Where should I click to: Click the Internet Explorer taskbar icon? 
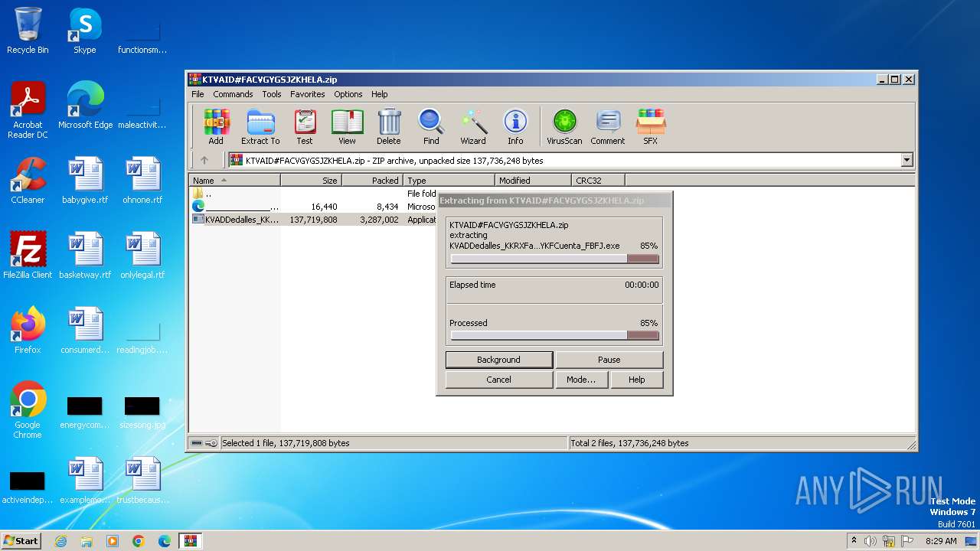(x=60, y=541)
